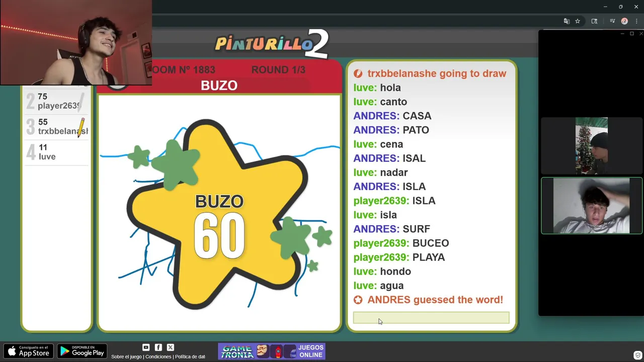Screen dimensions: 644x362
Task: Open Pinturillo Facebook icon in footer
Action: (x=158, y=347)
